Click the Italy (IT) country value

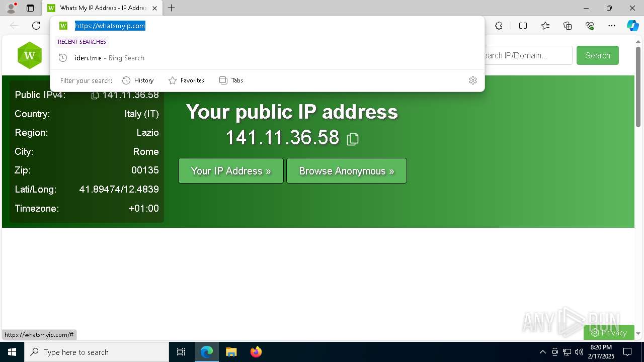pos(142,114)
